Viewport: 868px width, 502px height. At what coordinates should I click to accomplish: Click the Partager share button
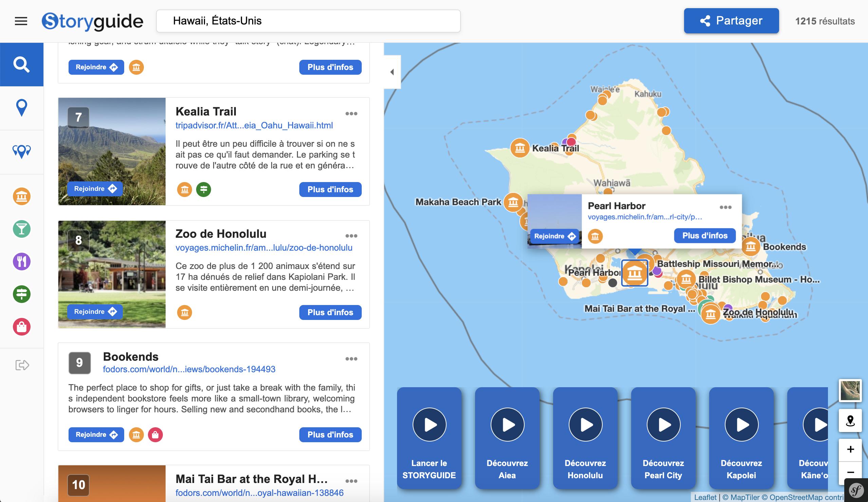click(x=731, y=21)
